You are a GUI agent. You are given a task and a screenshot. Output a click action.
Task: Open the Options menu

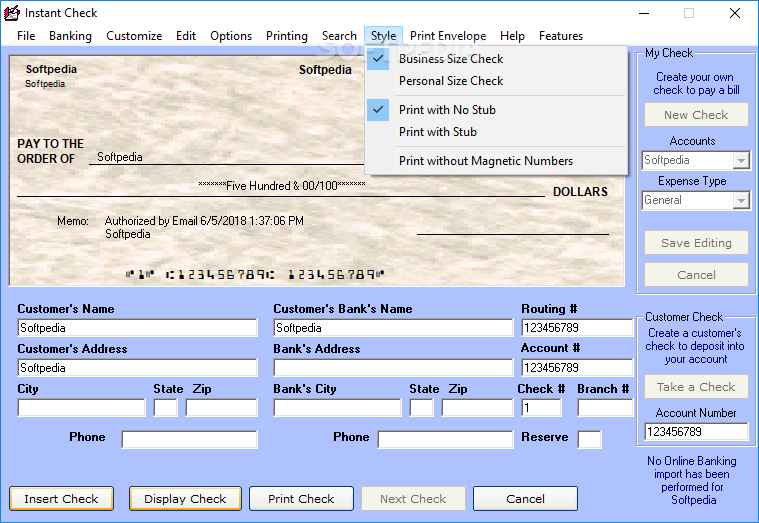click(x=231, y=36)
